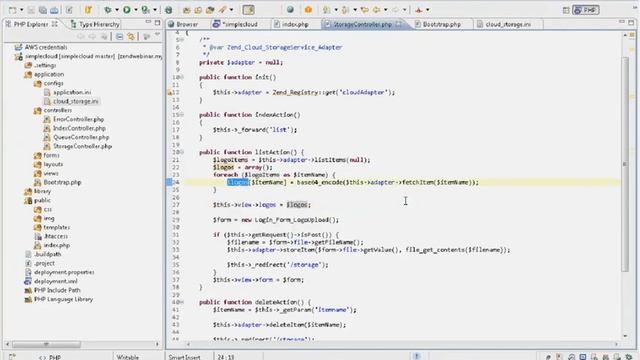Open the index.php editor tab

tap(291, 24)
